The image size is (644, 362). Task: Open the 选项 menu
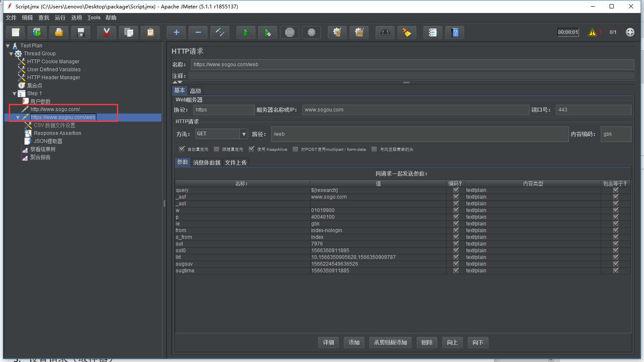[x=77, y=18]
